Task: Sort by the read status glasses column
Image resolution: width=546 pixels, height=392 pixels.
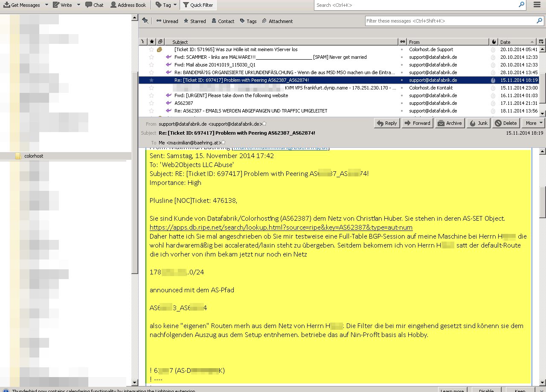Action: [x=402, y=42]
